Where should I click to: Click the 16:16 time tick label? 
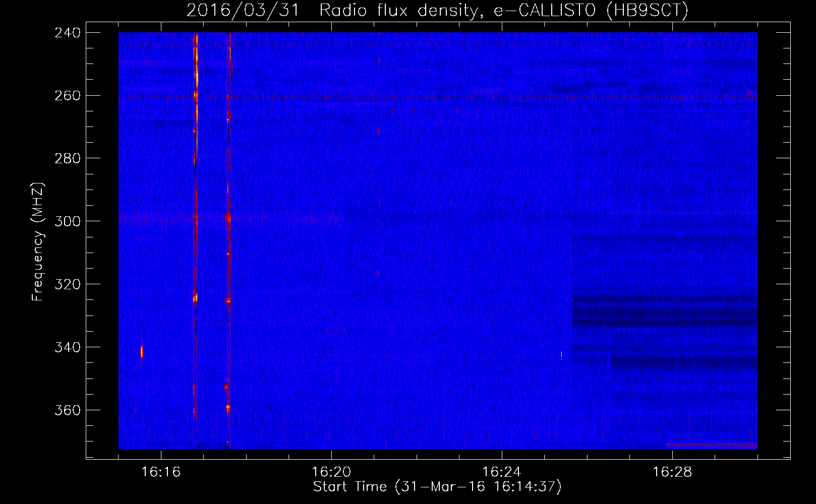click(x=161, y=472)
